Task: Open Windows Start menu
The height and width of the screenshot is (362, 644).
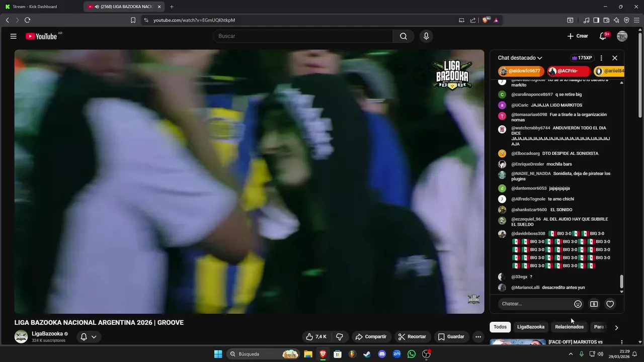Action: tap(218, 354)
